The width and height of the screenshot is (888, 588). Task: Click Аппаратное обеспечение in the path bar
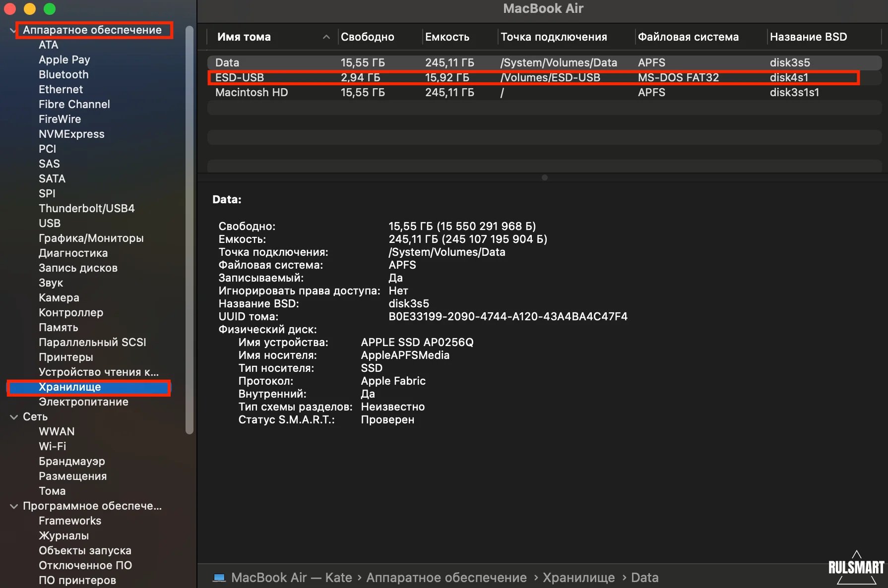pyautogui.click(x=446, y=578)
